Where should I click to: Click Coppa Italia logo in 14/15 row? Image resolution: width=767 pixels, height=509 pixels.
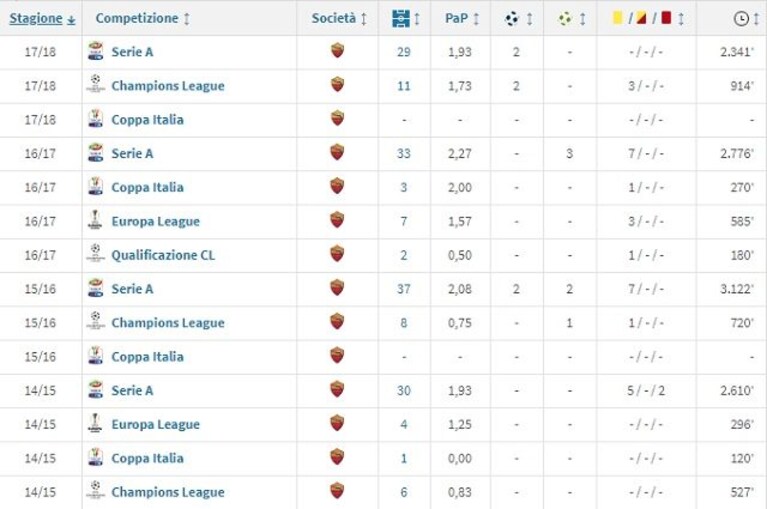(95, 457)
